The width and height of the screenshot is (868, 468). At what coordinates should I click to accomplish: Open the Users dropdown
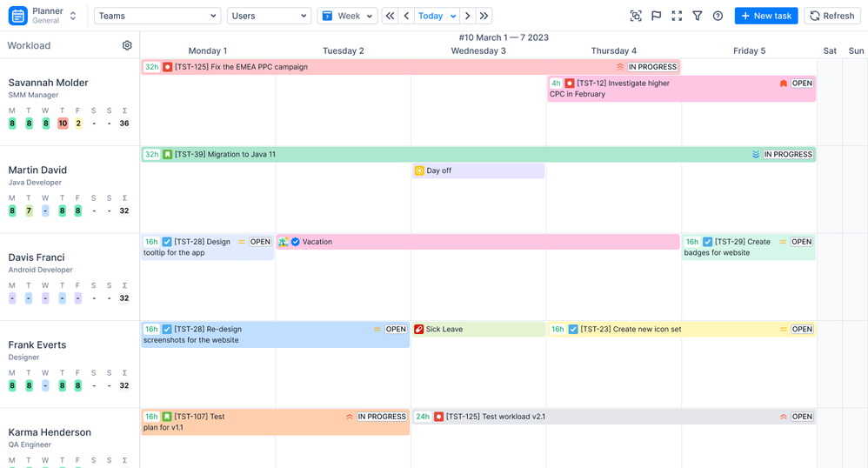[x=269, y=16]
